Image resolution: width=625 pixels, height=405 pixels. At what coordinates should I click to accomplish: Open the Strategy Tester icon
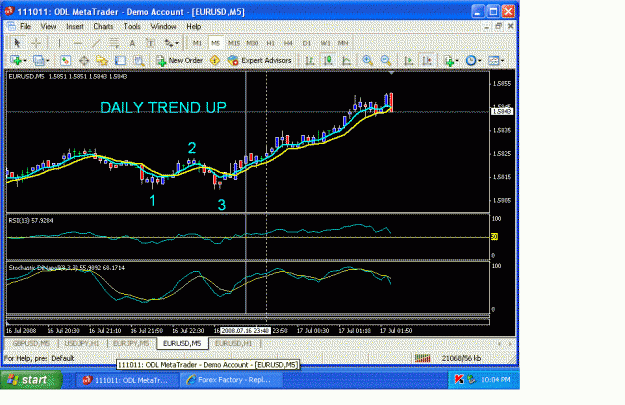pos(139,61)
